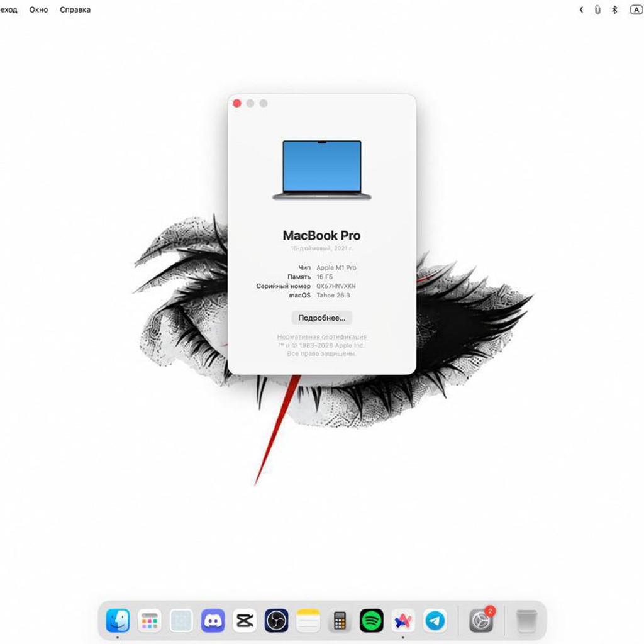Click the Все права защищены text

(x=321, y=353)
